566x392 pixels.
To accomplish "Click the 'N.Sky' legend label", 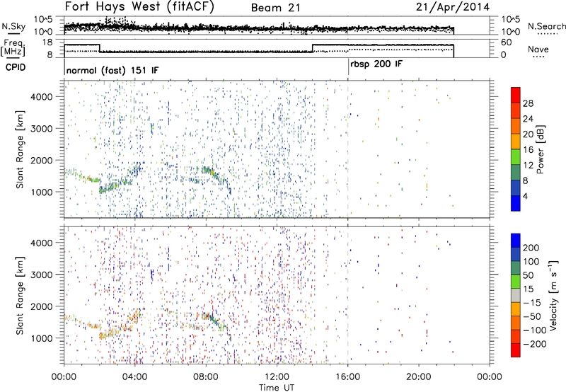I will [x=13, y=26].
